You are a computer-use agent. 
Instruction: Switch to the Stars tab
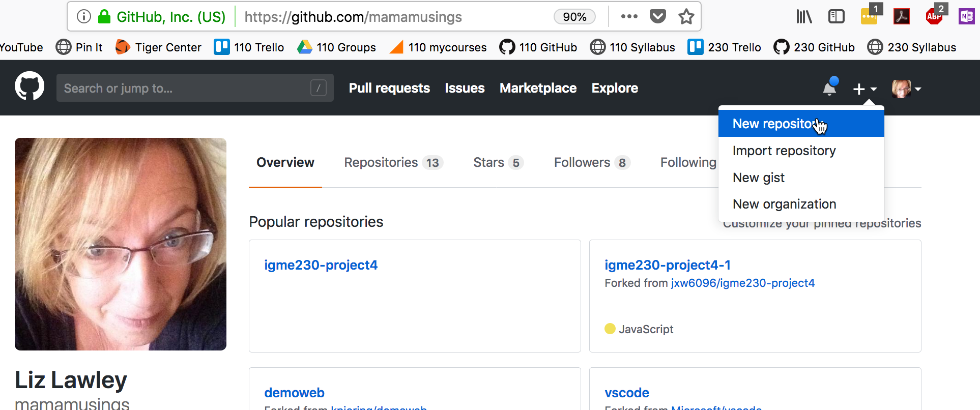click(x=498, y=162)
